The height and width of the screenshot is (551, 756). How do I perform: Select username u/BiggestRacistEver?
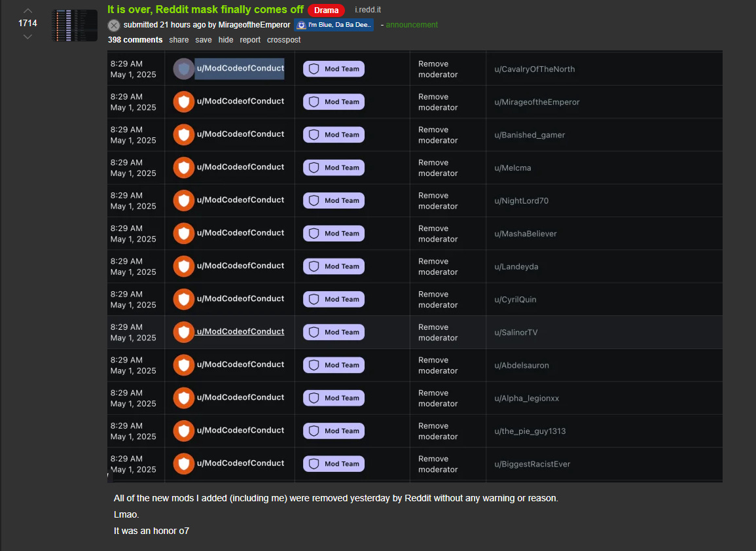click(x=531, y=464)
